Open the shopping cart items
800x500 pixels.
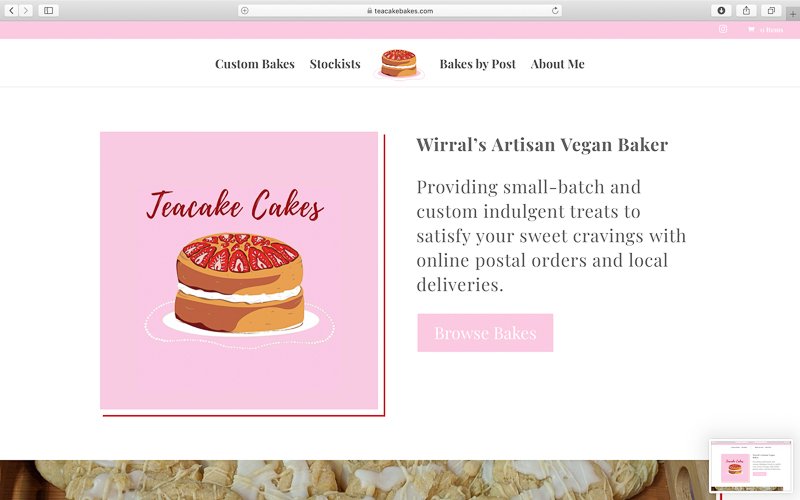765,30
